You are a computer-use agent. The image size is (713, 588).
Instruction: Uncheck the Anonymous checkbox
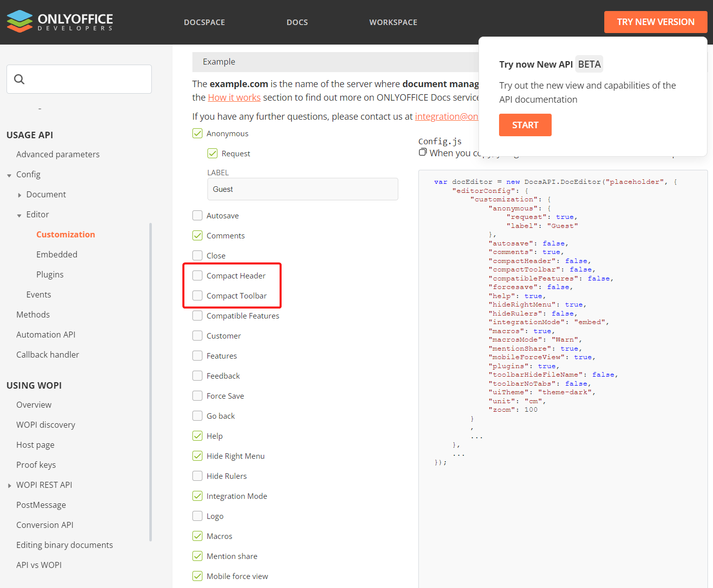197,133
